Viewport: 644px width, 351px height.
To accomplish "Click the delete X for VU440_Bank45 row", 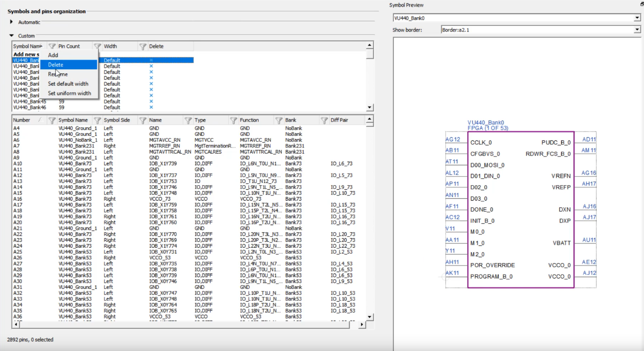I will [151, 101].
